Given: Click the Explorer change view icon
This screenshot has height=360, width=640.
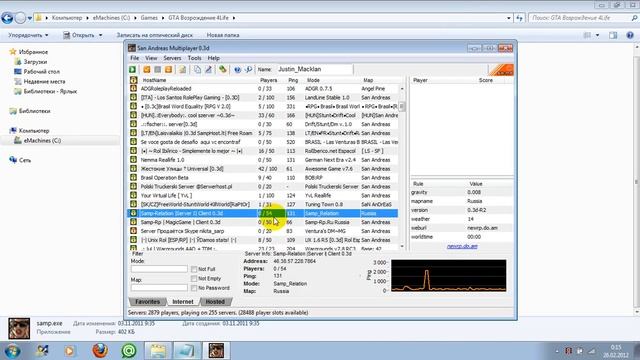Looking at the screenshot, I should tap(587, 35).
